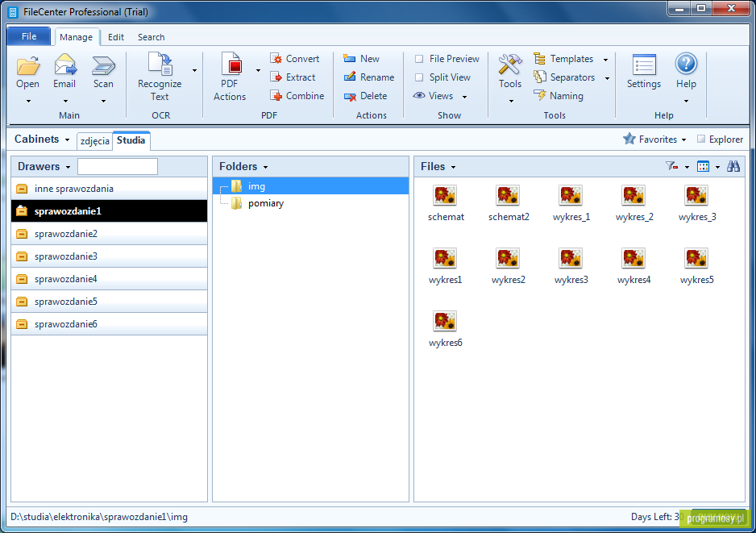Screen dimensions: 756x533
Task: Click the binoculars find files icon
Action: [x=733, y=166]
